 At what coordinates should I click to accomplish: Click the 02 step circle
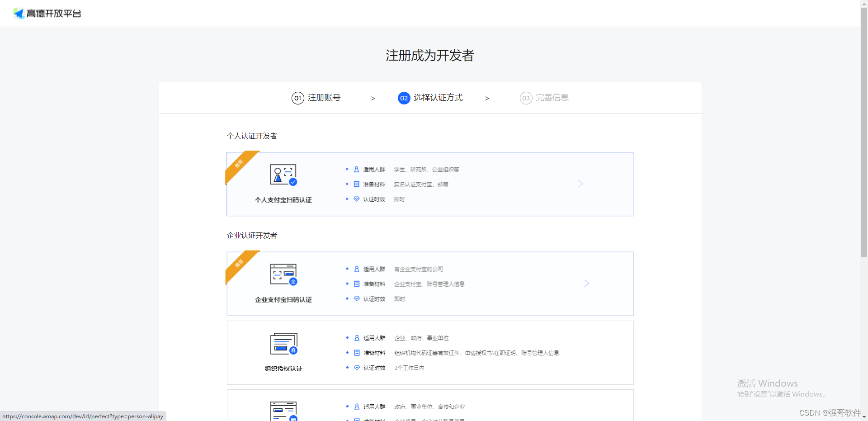[x=404, y=98]
